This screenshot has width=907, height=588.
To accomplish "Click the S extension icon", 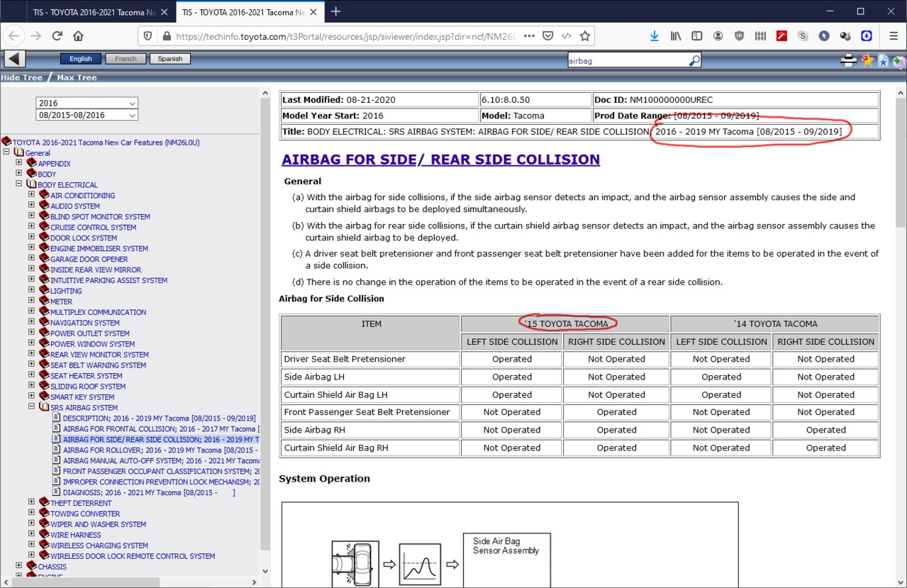I will click(x=803, y=36).
